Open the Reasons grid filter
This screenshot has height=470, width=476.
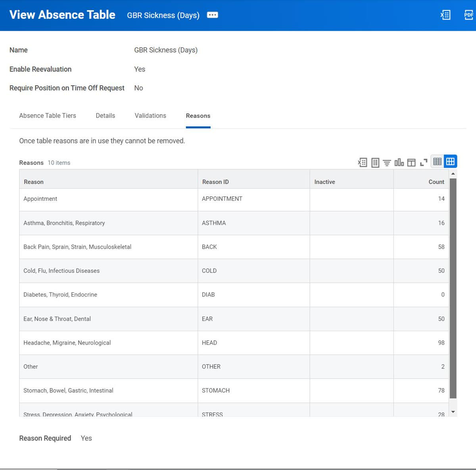(x=387, y=163)
